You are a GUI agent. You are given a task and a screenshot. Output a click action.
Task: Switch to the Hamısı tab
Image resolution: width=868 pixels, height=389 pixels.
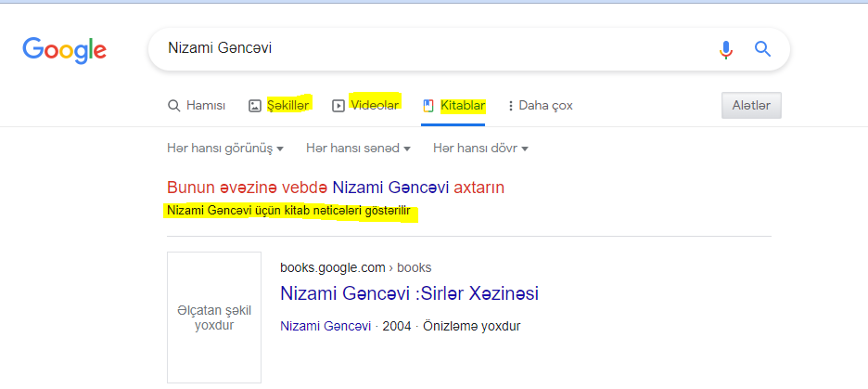[x=205, y=106]
